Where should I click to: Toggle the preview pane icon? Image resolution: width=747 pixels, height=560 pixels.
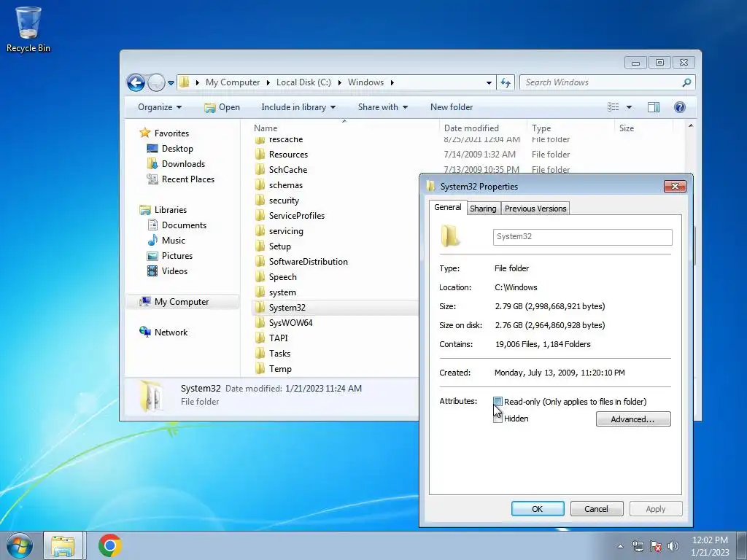[x=654, y=107]
